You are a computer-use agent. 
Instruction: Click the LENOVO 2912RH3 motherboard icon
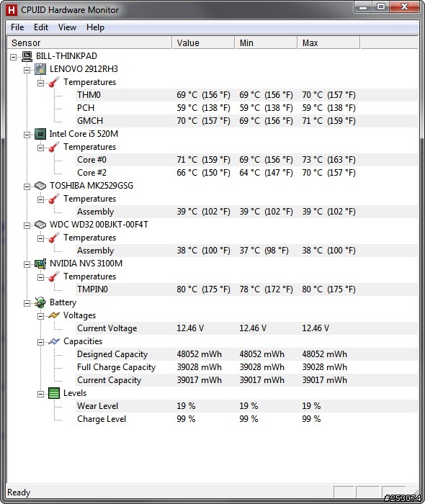pos(40,69)
